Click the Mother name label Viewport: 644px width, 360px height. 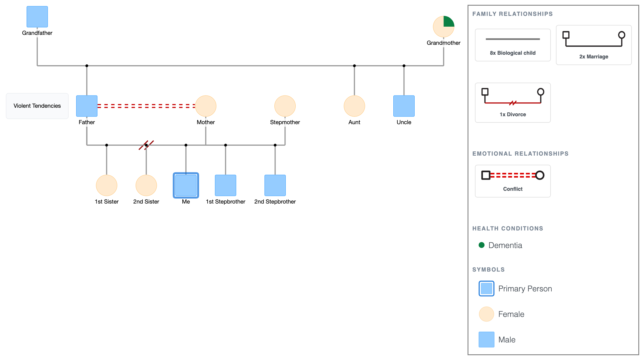(x=206, y=122)
